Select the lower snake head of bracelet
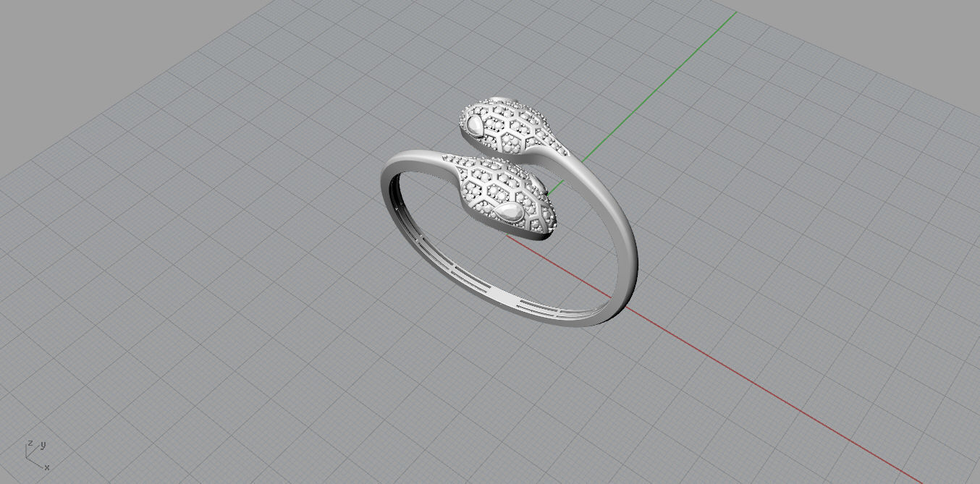980x484 pixels. click(x=504, y=195)
